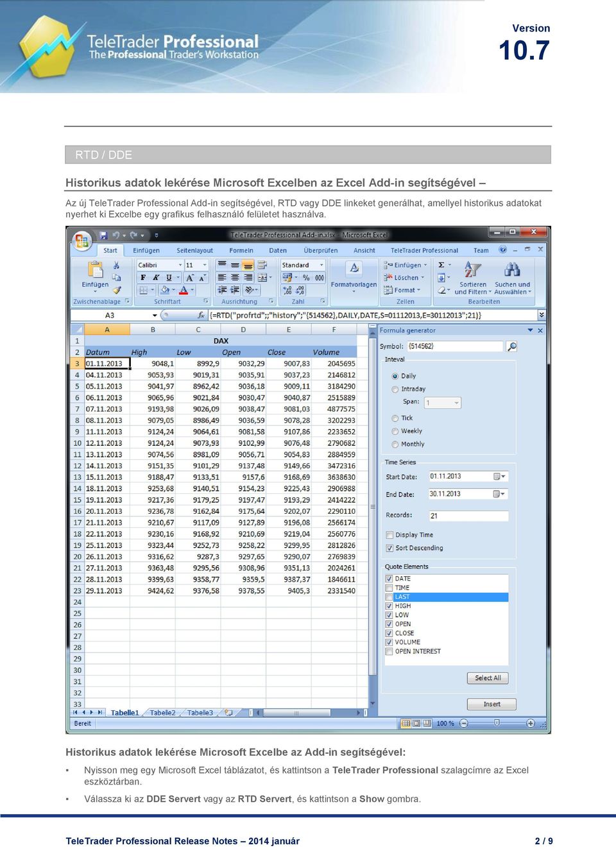The width and height of the screenshot is (616, 850).
Task: Click the Select All button
Action: (x=488, y=678)
